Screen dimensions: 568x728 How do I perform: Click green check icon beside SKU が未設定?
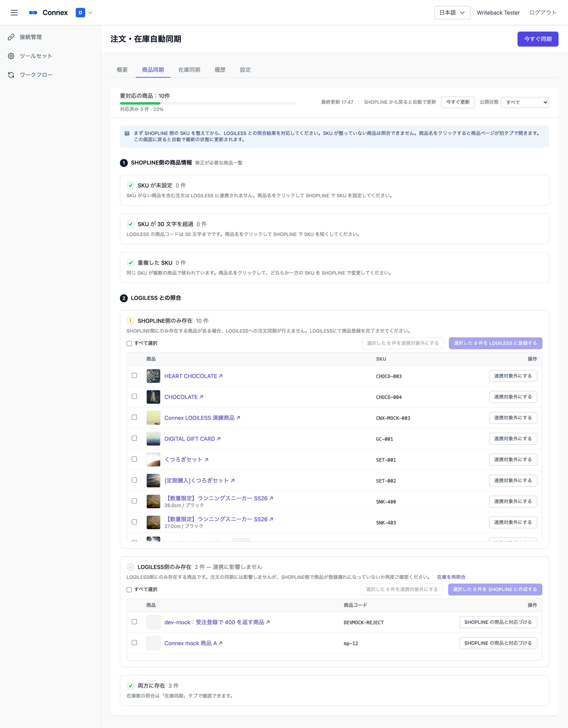pyautogui.click(x=131, y=185)
